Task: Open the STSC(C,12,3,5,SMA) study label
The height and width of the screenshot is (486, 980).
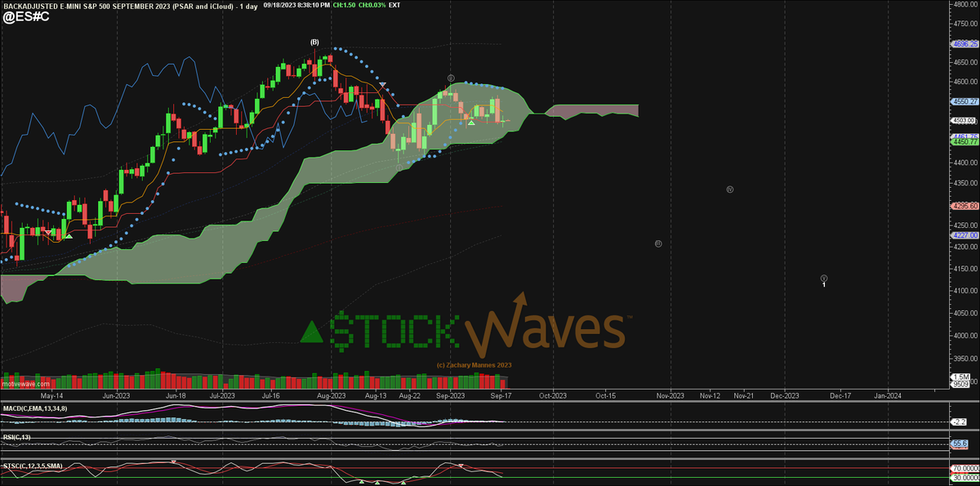Action: (x=32, y=465)
